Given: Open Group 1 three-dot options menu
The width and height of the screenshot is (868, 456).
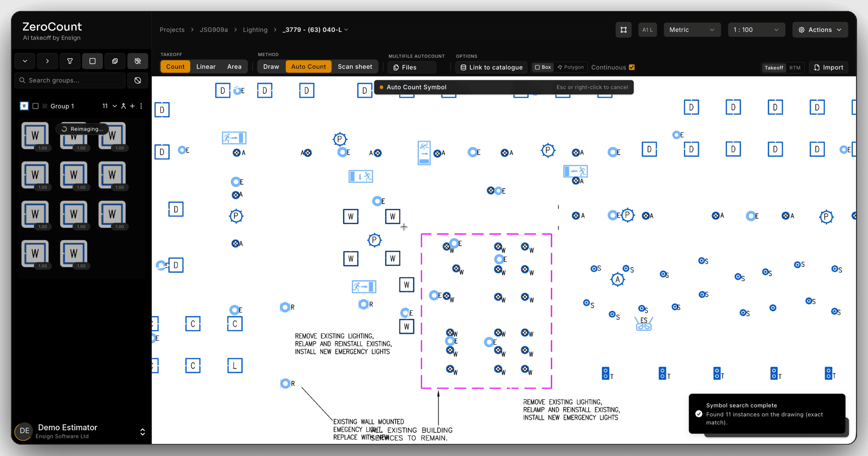Looking at the screenshot, I should 141,106.
